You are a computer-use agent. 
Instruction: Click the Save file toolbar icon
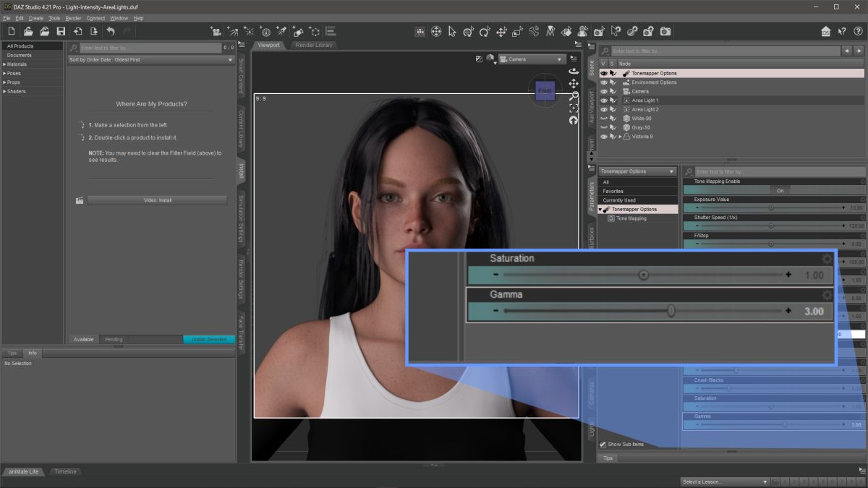tap(61, 31)
